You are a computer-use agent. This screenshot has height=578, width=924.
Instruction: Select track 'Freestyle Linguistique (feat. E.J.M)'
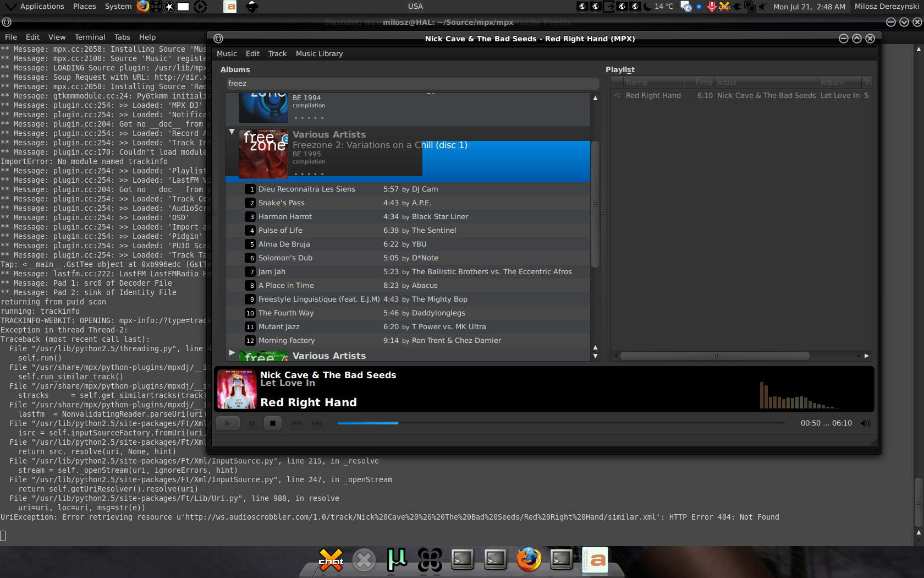click(x=408, y=299)
